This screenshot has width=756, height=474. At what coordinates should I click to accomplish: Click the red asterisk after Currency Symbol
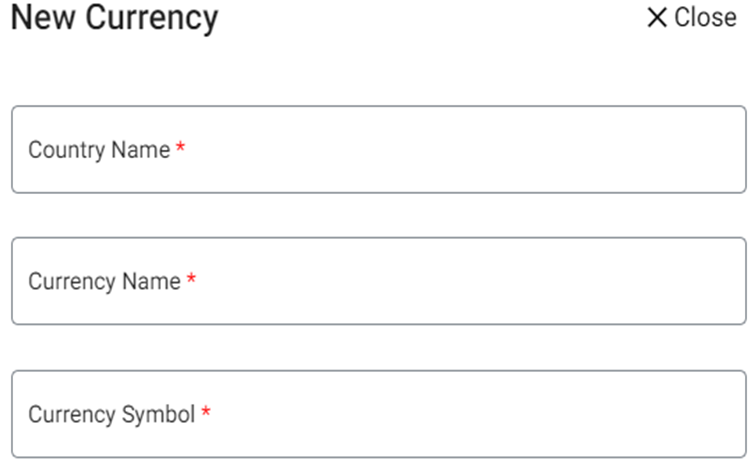click(x=206, y=413)
